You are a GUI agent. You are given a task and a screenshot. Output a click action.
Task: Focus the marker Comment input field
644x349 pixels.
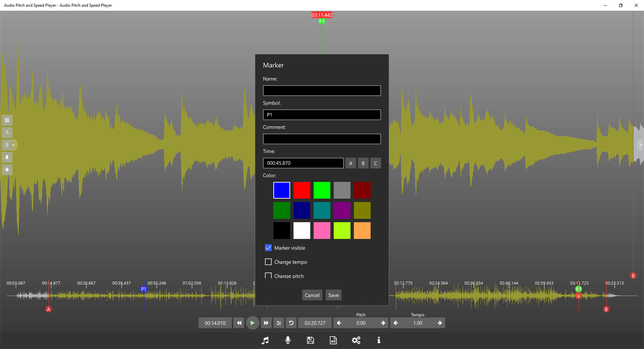pyautogui.click(x=322, y=139)
